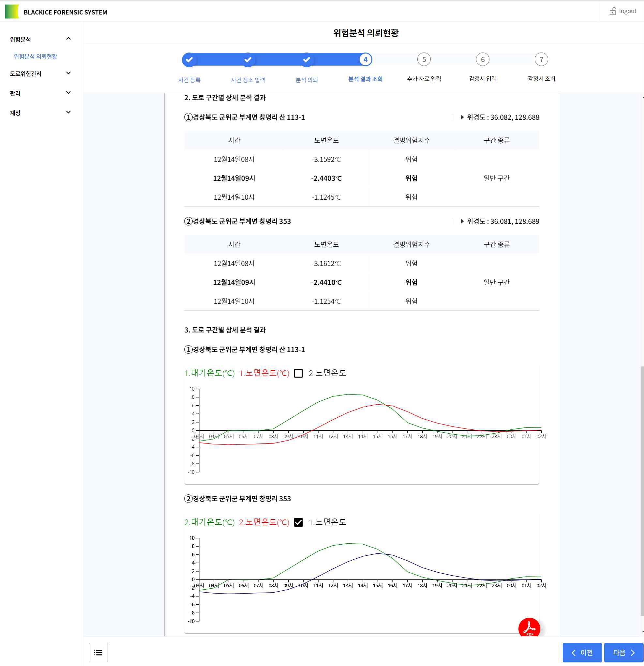This screenshot has height=666, width=644.
Task: Click triangle marker beside 위경도 36.082, 128.688
Action: click(462, 117)
